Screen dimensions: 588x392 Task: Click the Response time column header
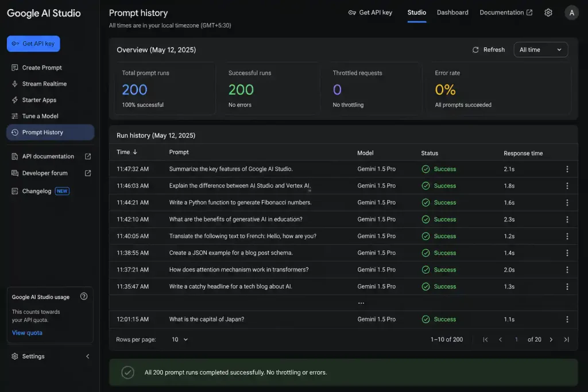pos(523,153)
